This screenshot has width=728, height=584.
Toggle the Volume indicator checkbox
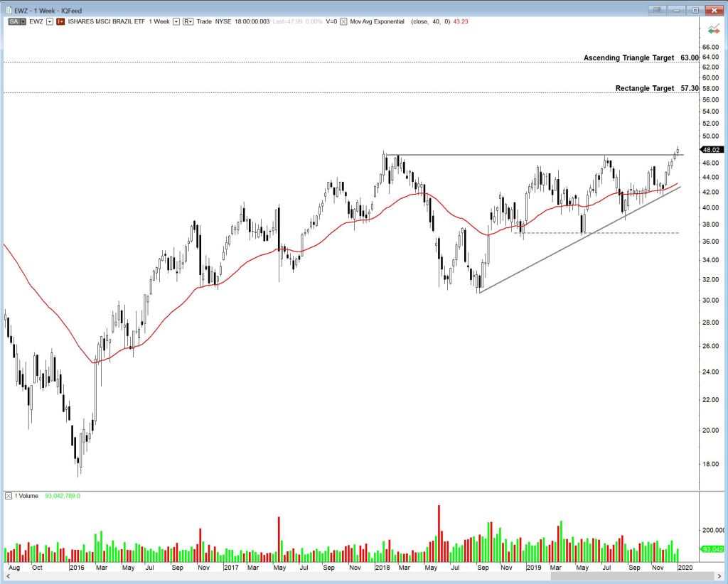point(9,495)
